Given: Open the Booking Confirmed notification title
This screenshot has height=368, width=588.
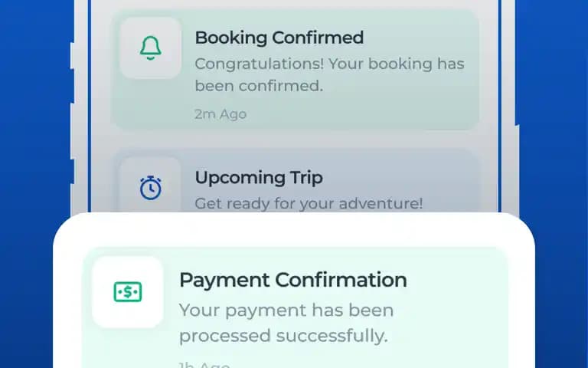Looking at the screenshot, I should [279, 38].
